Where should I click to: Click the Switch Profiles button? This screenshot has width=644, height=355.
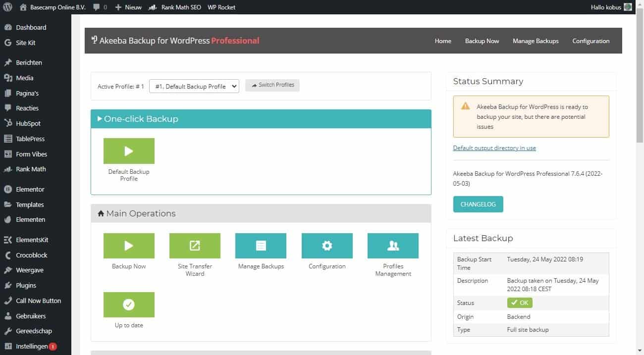pos(272,85)
